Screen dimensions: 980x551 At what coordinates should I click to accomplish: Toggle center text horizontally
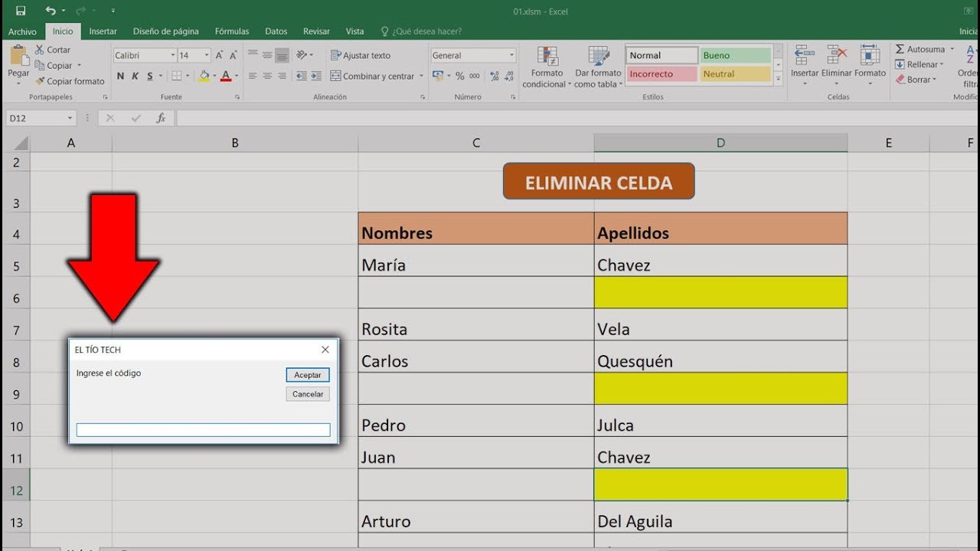[x=267, y=77]
